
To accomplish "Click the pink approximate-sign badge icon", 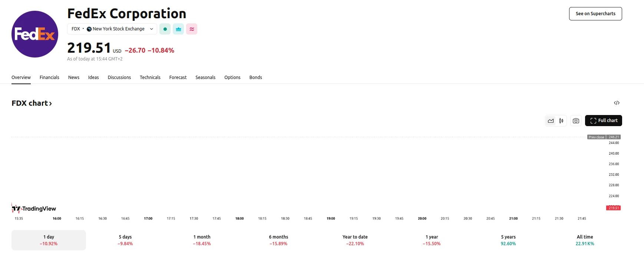I will coord(192,29).
